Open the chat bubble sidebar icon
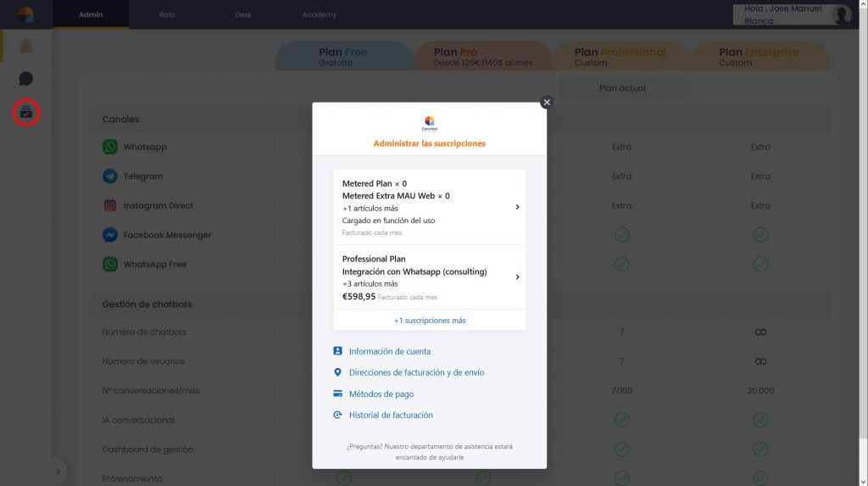This screenshot has width=868, height=486. pos(26,79)
